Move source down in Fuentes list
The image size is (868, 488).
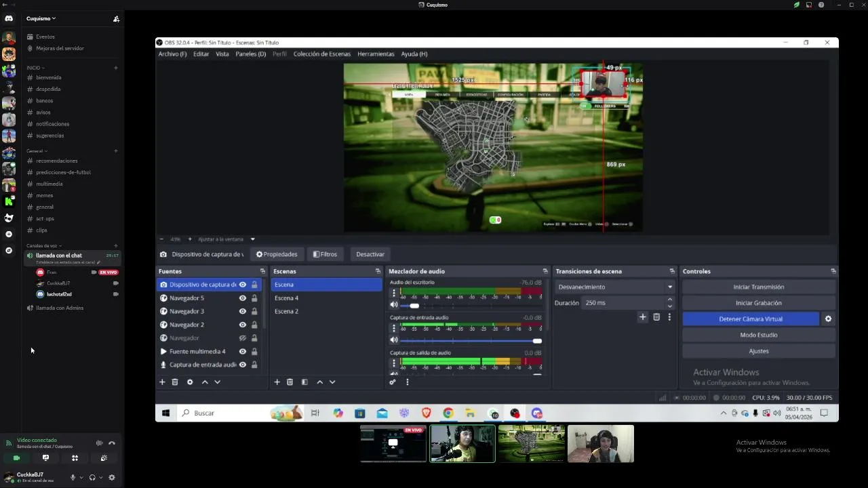tap(217, 382)
